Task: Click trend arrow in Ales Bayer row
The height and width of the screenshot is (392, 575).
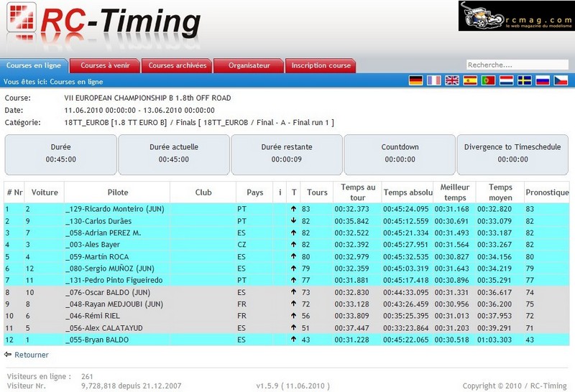Action: point(293,244)
